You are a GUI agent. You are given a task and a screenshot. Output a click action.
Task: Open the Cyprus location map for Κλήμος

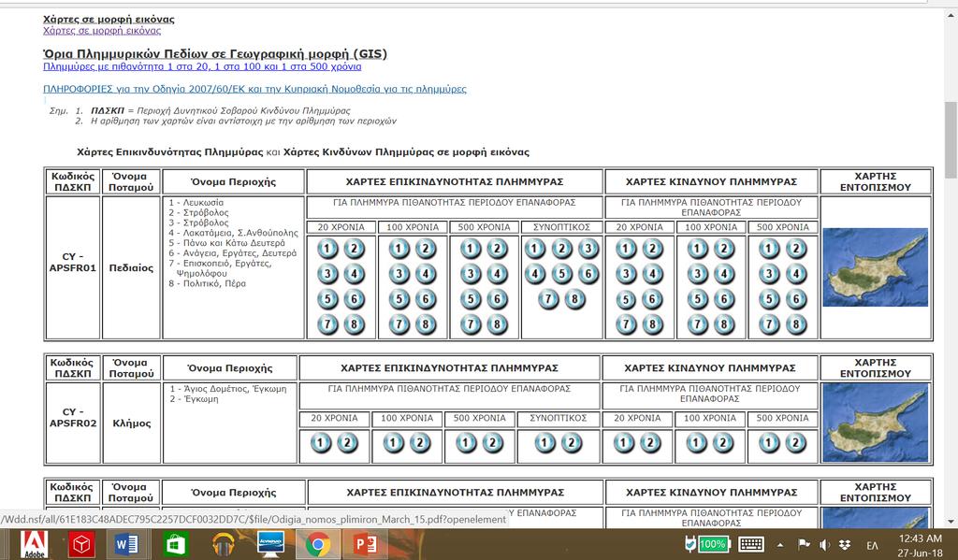(x=875, y=422)
